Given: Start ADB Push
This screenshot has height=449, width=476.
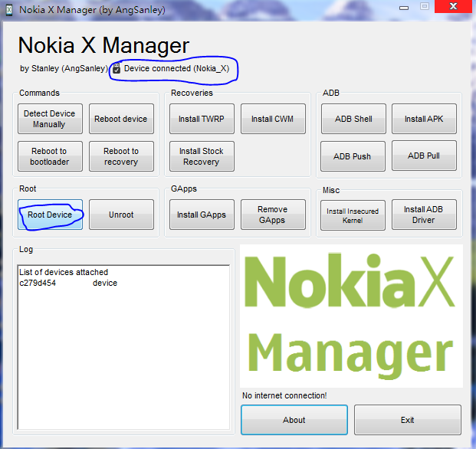Looking at the screenshot, I should coord(353,156).
